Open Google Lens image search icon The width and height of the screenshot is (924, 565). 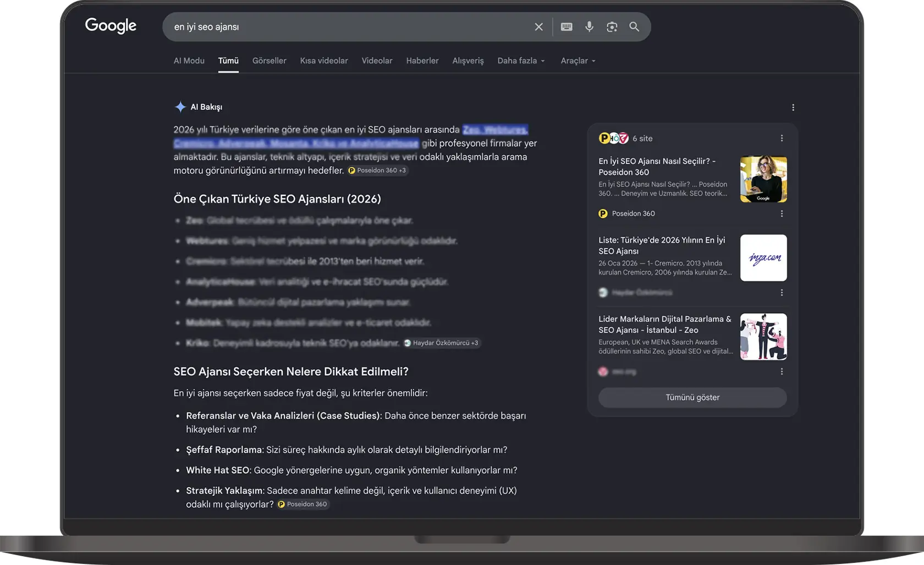(612, 27)
